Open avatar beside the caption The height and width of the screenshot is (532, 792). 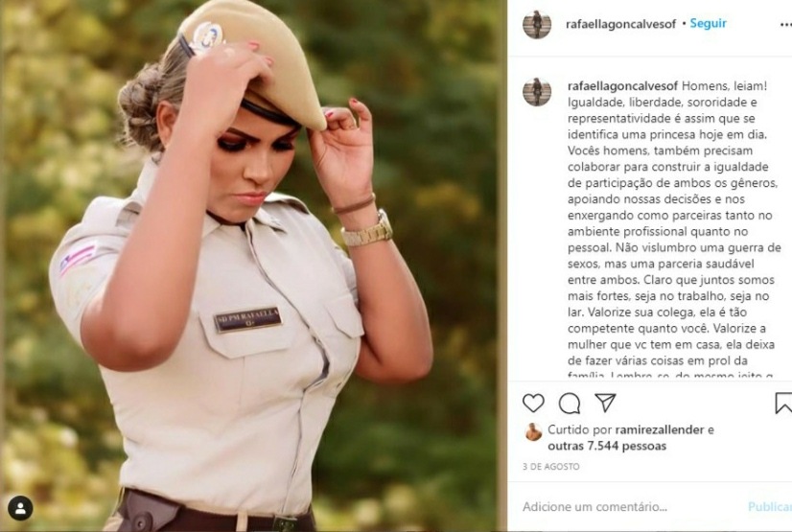pos(537,91)
